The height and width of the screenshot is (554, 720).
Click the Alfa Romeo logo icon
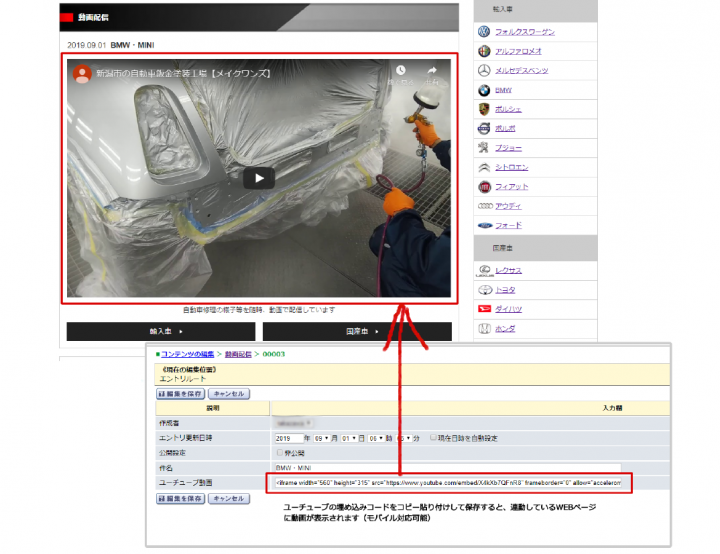point(484,51)
